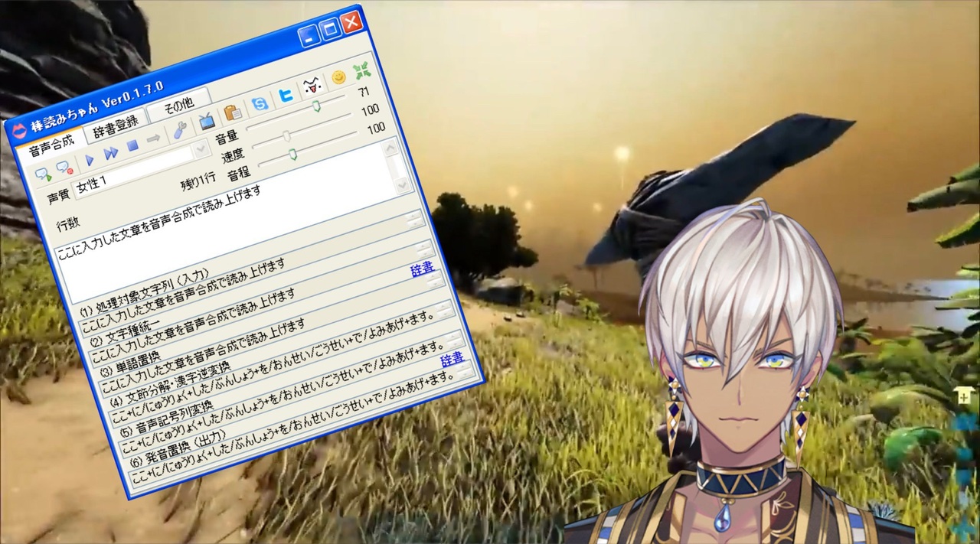
Task: Open the その他 tab
Action: click(178, 105)
